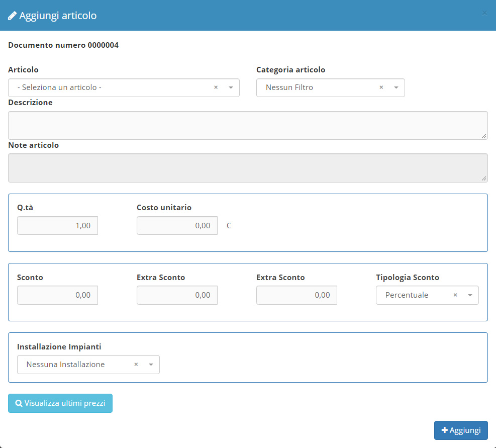This screenshot has height=448, width=496.
Task: Click the Note articolo text area
Action: (x=248, y=168)
